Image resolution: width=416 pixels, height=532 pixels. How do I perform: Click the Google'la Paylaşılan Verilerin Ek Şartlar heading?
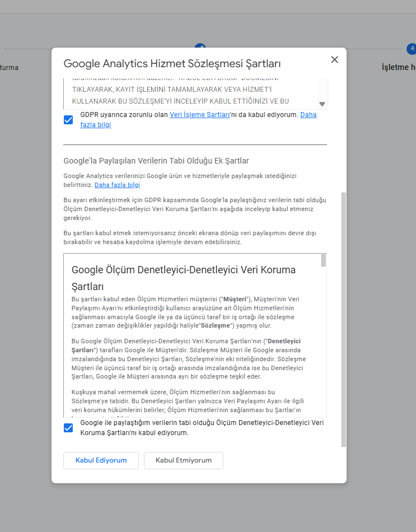156,161
